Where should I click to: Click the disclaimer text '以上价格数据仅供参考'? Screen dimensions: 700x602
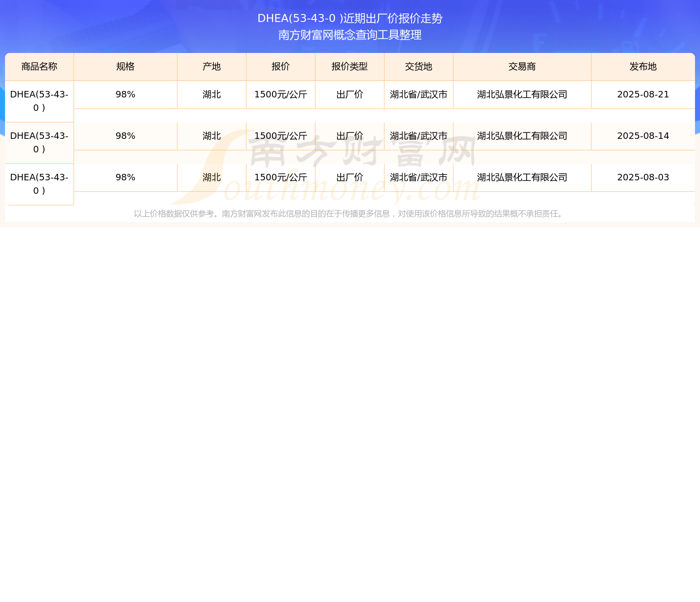(174, 214)
